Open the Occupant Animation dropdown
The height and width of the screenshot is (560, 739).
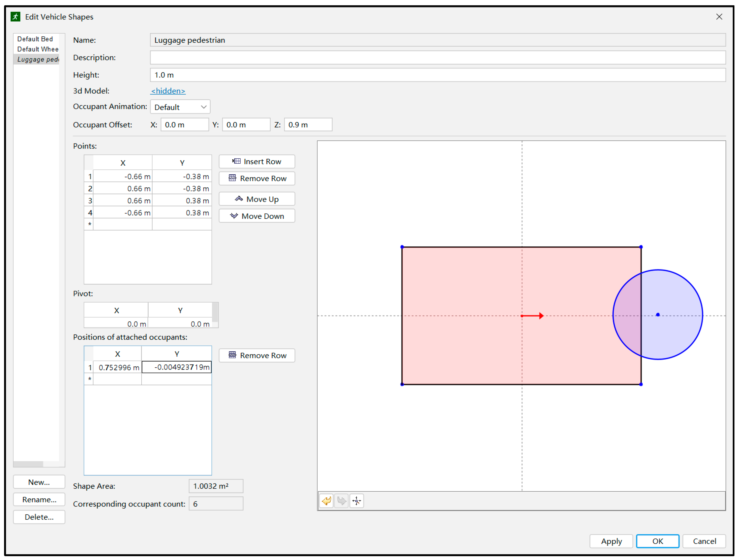tap(180, 107)
